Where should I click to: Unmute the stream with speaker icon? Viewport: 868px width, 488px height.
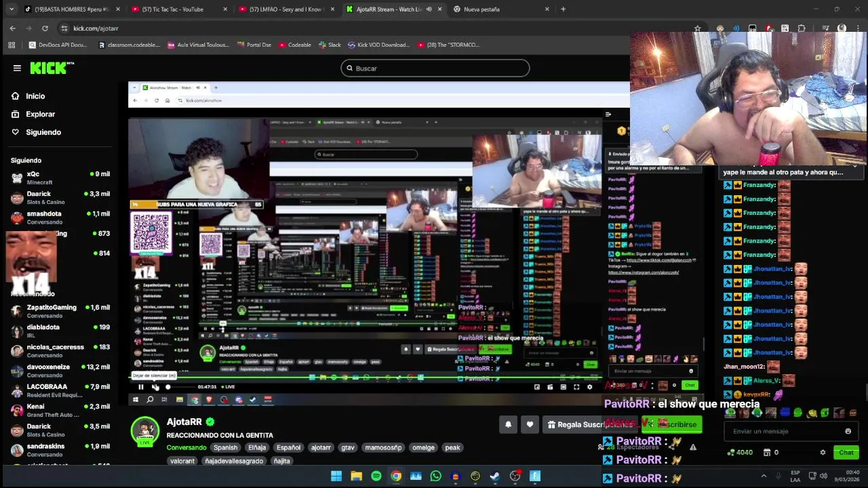tap(155, 387)
